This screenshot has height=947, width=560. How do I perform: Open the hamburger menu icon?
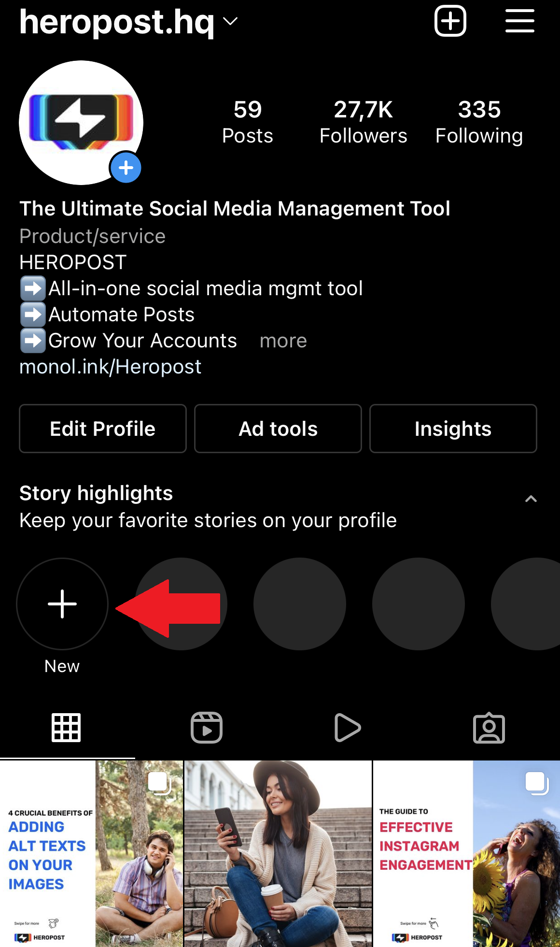point(520,21)
